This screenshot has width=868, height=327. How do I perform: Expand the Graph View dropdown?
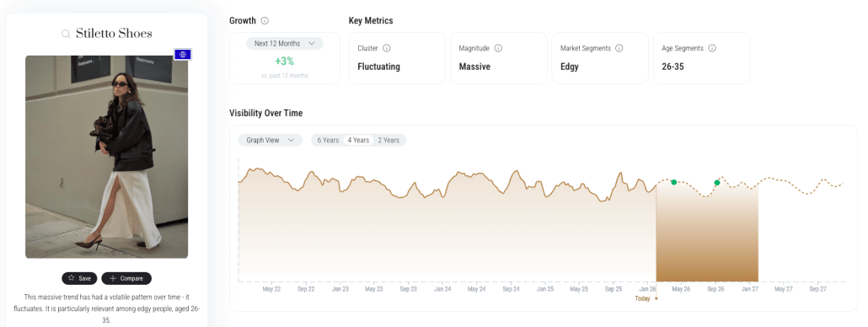click(x=271, y=140)
